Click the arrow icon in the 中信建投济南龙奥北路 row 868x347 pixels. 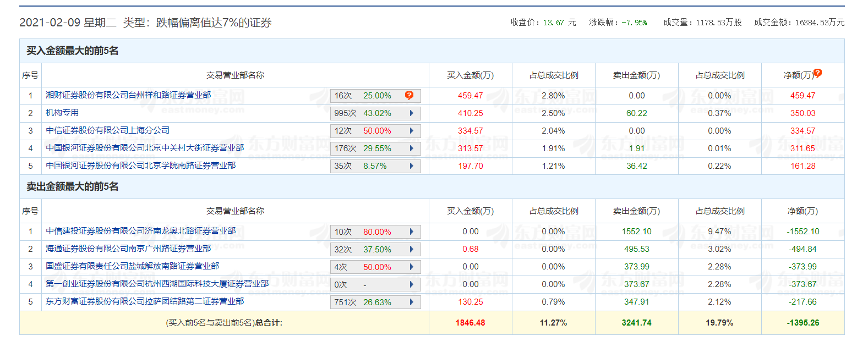click(x=411, y=232)
